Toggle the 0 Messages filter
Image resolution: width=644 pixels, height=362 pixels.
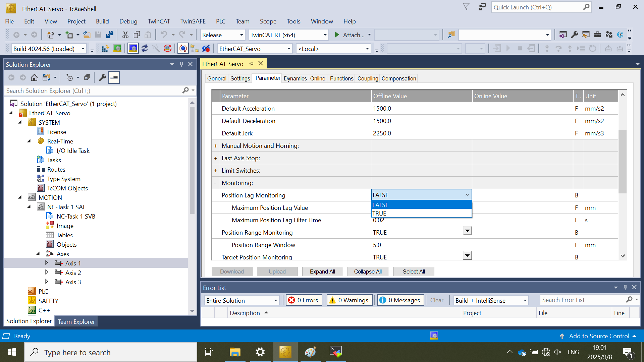400,300
